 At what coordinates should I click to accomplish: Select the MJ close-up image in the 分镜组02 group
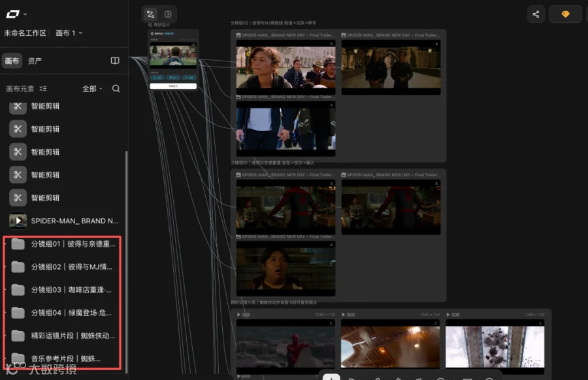pyautogui.click(x=286, y=67)
